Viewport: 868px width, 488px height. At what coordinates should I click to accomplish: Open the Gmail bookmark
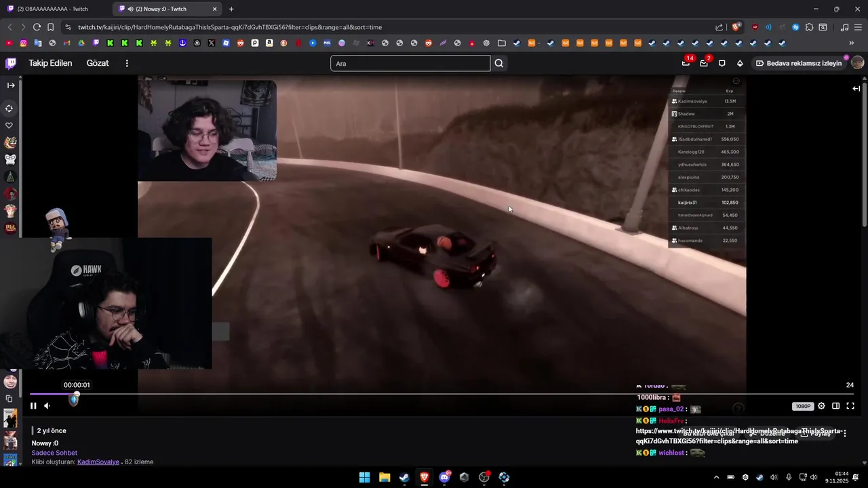66,43
